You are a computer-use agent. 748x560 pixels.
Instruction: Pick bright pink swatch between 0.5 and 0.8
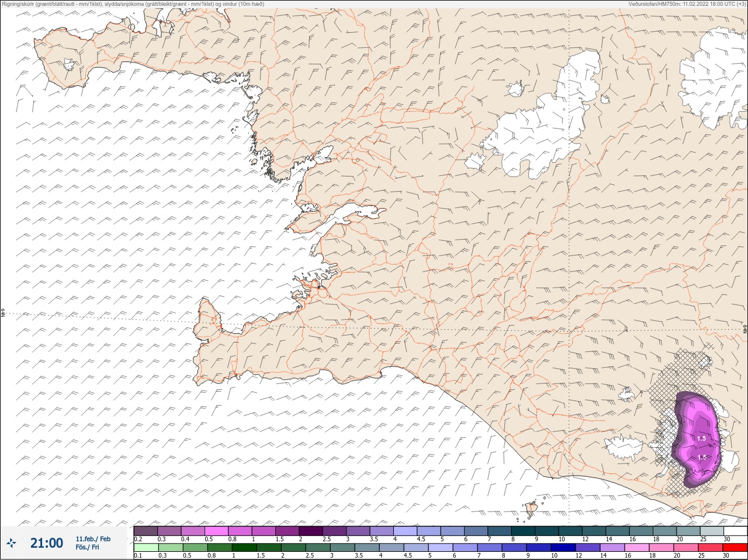point(217,530)
